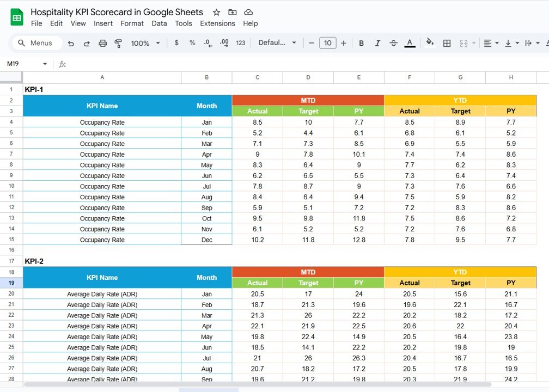Open the Extensions menu
The height and width of the screenshot is (392, 549).
[x=217, y=23]
